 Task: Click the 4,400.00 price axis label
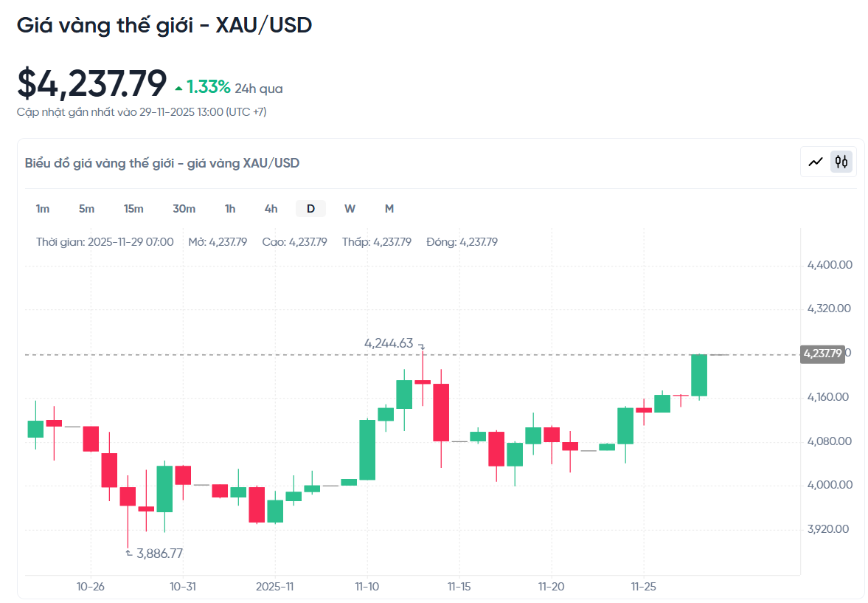(830, 265)
